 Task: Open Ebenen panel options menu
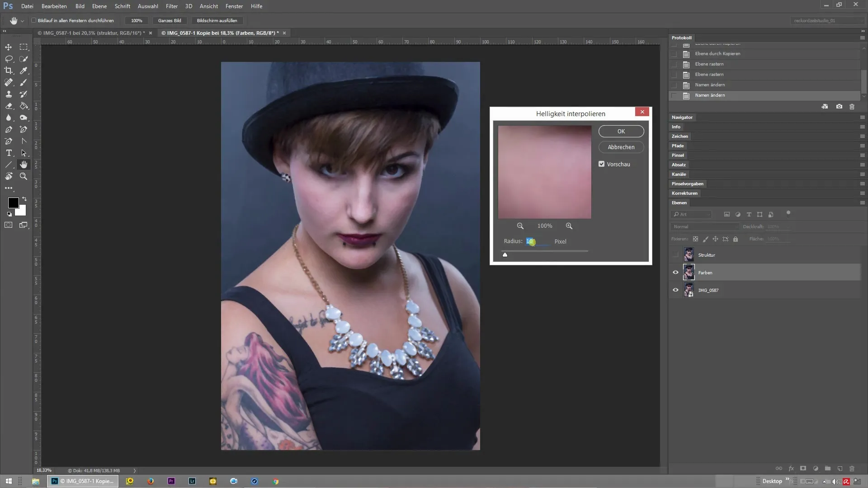863,203
